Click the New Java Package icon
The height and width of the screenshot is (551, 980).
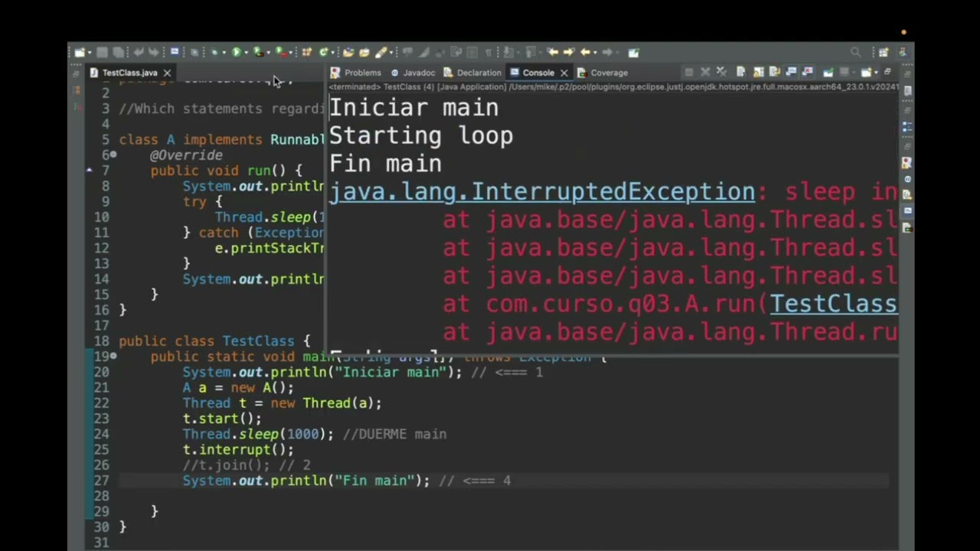pos(306,53)
